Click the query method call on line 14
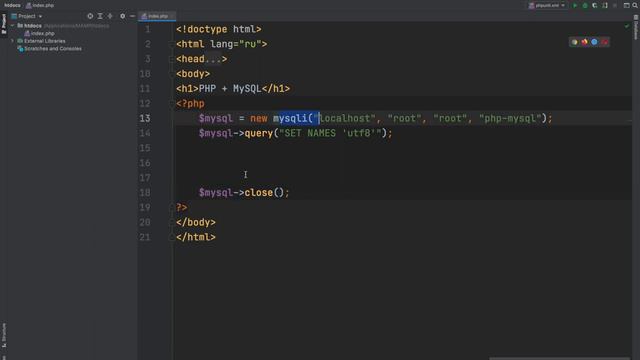 click(258, 133)
